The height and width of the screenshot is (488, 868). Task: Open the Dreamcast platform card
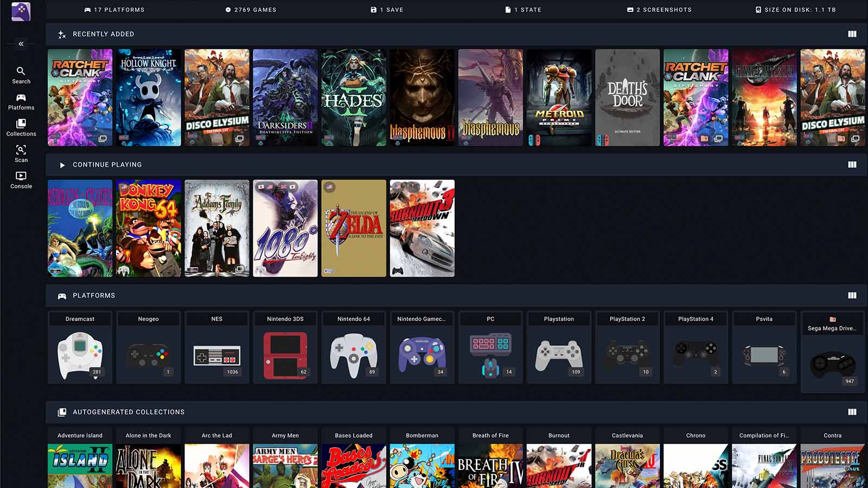click(80, 348)
